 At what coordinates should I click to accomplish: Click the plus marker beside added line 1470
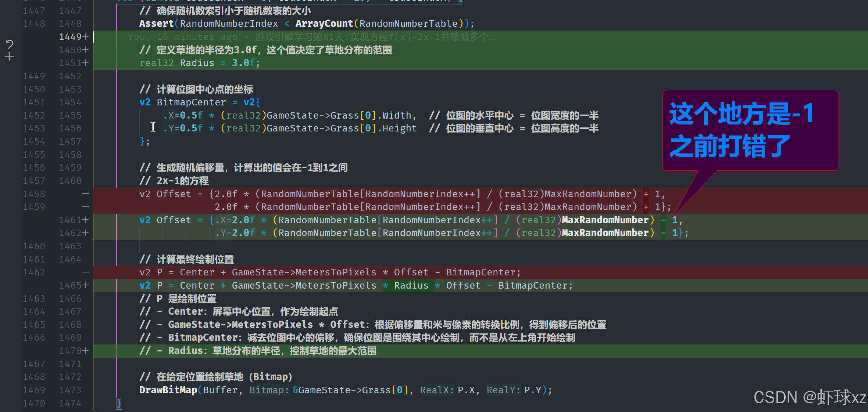(85, 351)
